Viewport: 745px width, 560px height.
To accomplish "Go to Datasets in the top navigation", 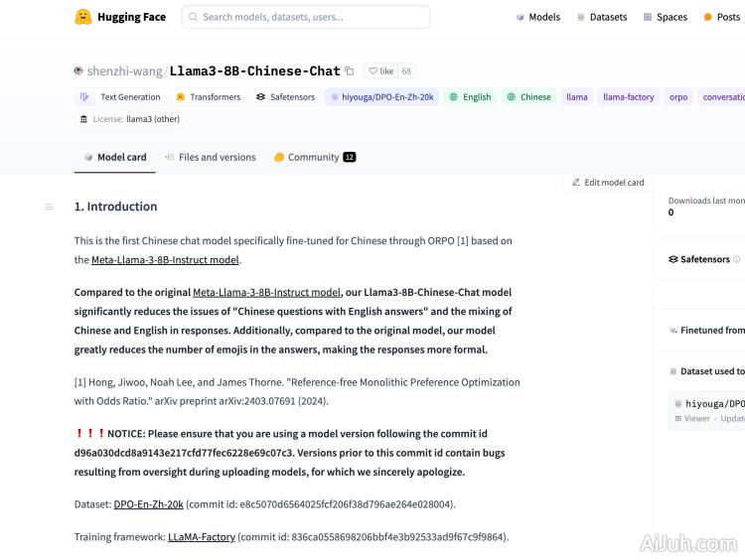I will [x=600, y=17].
